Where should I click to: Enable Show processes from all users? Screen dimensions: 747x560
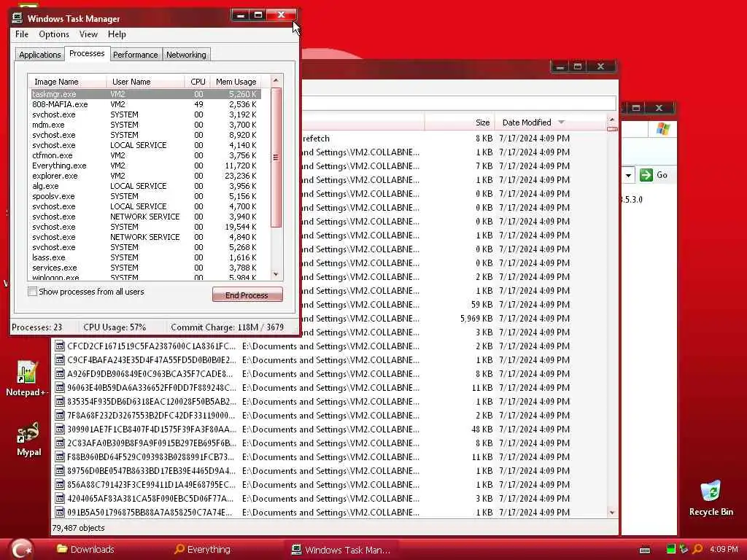point(32,292)
